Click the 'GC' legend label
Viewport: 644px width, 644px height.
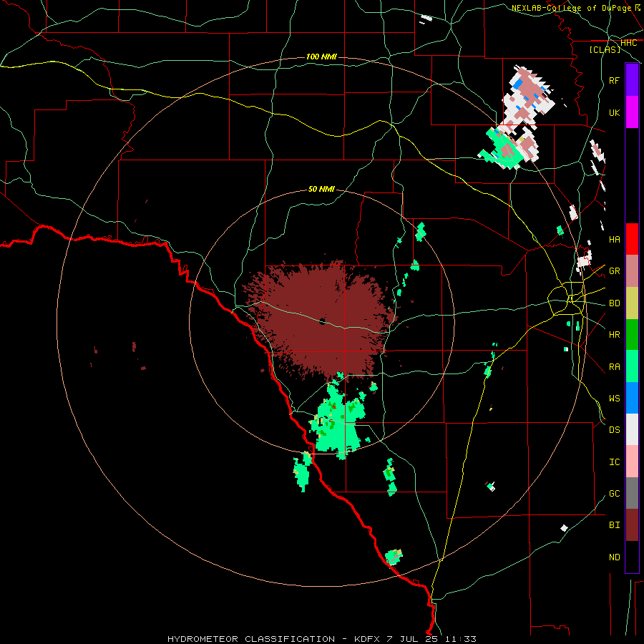[614, 493]
